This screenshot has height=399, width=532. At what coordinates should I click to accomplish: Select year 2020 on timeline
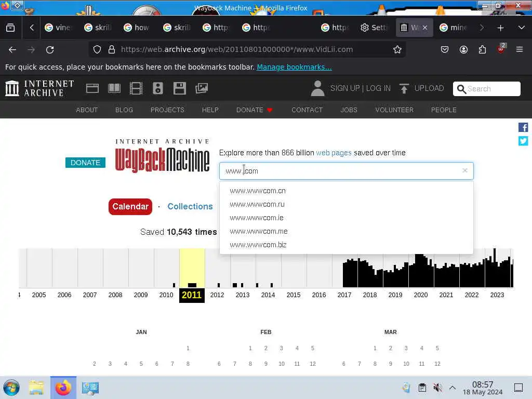(x=421, y=295)
